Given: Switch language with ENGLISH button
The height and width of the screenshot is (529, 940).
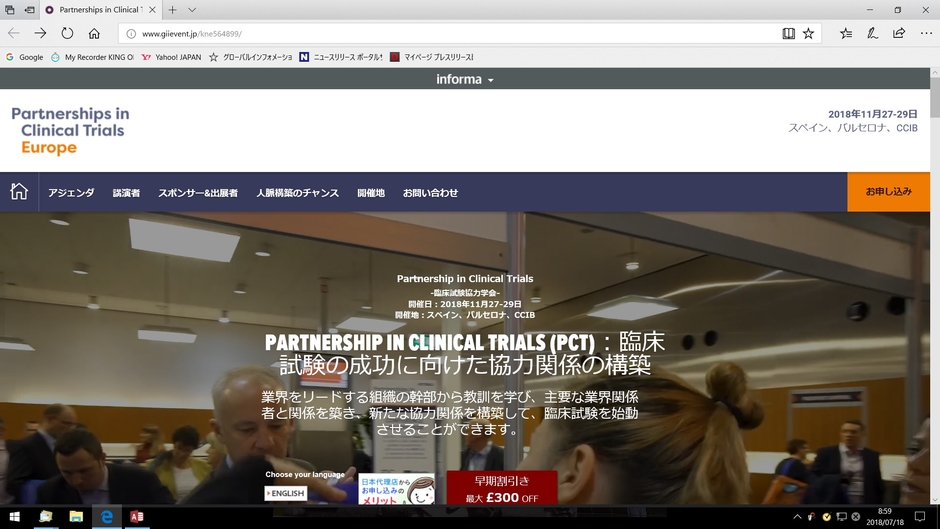Looking at the screenshot, I should [x=286, y=493].
